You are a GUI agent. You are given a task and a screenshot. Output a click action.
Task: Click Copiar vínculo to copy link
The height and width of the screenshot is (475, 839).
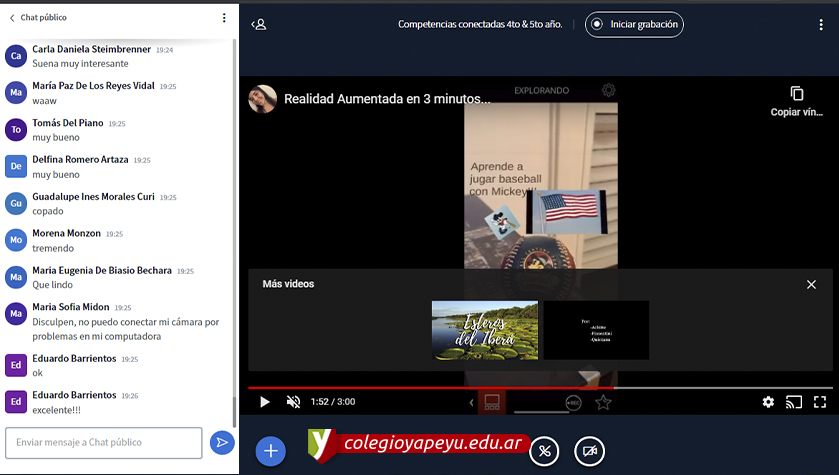(797, 101)
